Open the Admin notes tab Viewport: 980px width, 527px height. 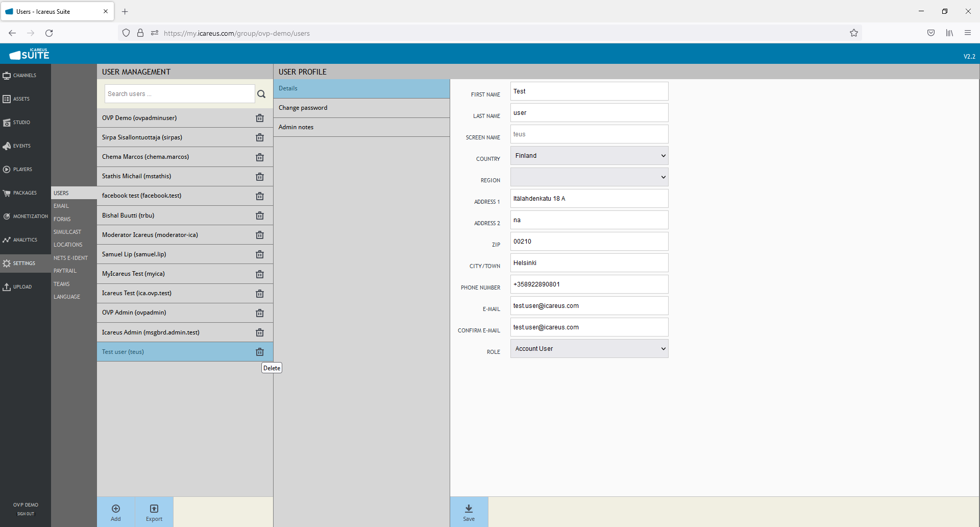pyautogui.click(x=296, y=127)
